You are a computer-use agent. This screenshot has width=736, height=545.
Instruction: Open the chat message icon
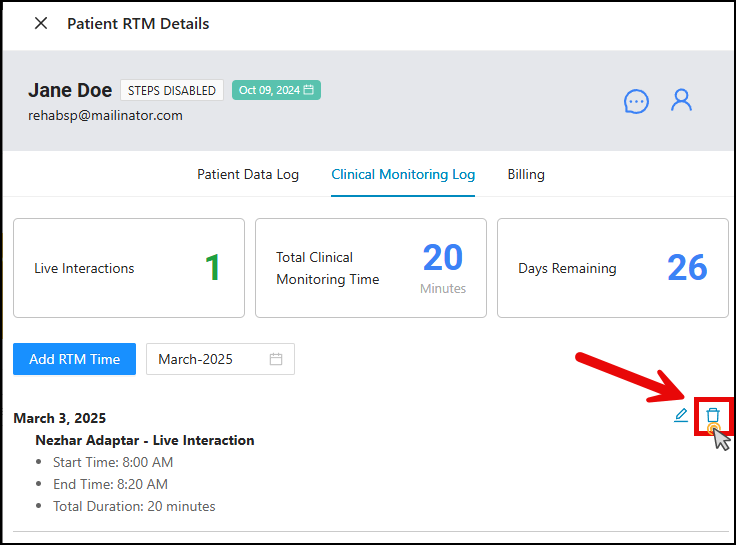click(636, 101)
